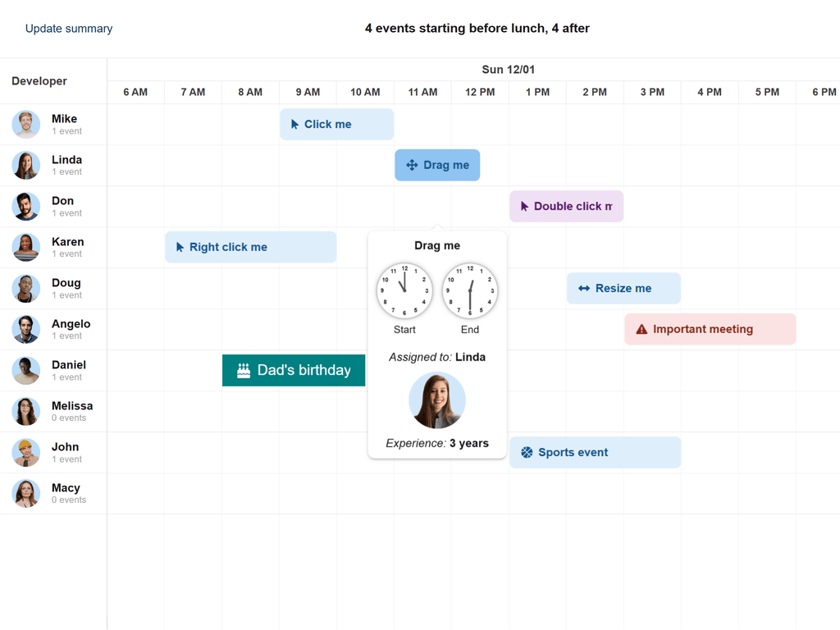Click the ball icon on 'Sports event'
Viewport: 840px width, 630px height.
[526, 452]
